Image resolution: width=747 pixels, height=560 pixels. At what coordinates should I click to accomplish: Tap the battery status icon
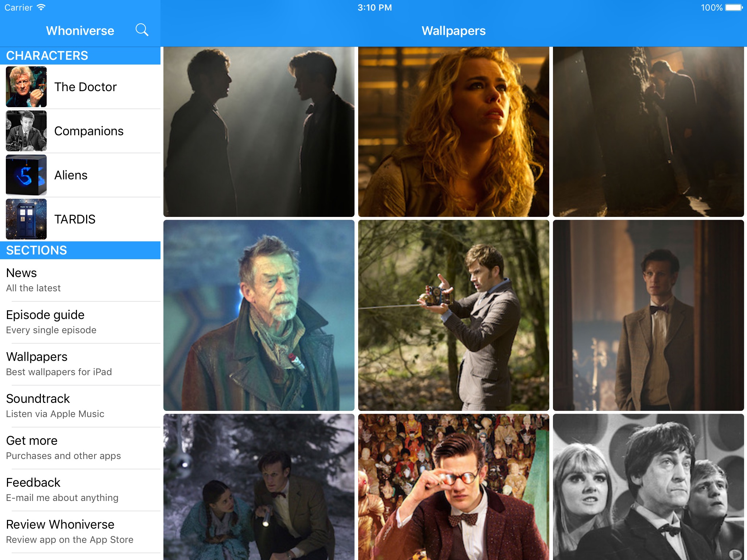(734, 7)
